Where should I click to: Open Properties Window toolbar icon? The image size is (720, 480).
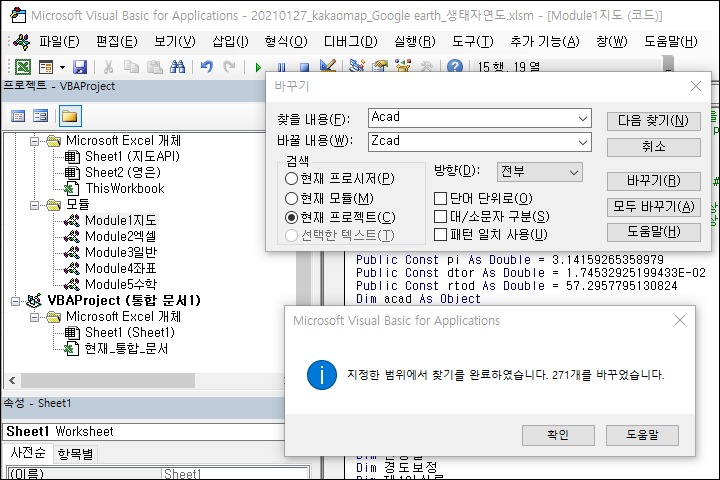[380, 67]
